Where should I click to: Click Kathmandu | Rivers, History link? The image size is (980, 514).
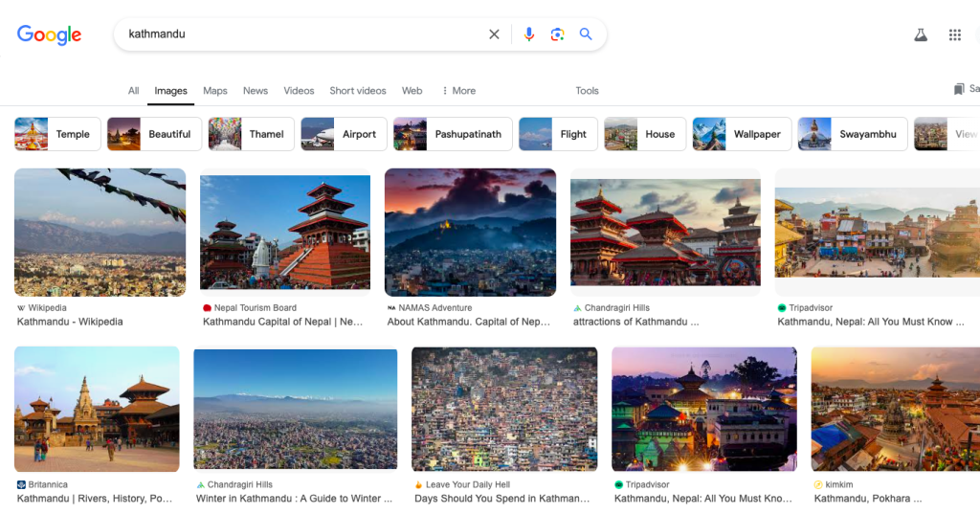tap(95, 499)
